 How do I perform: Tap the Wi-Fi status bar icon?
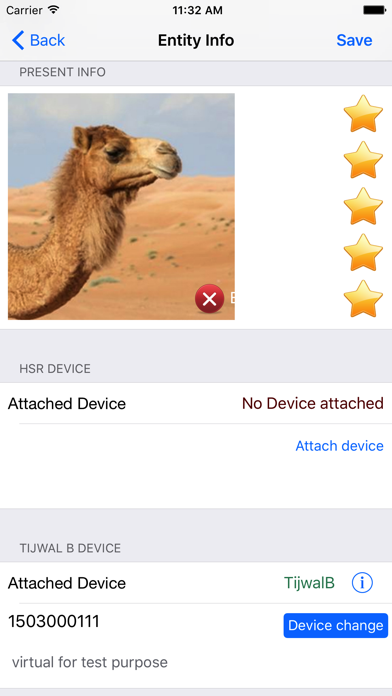54,9
